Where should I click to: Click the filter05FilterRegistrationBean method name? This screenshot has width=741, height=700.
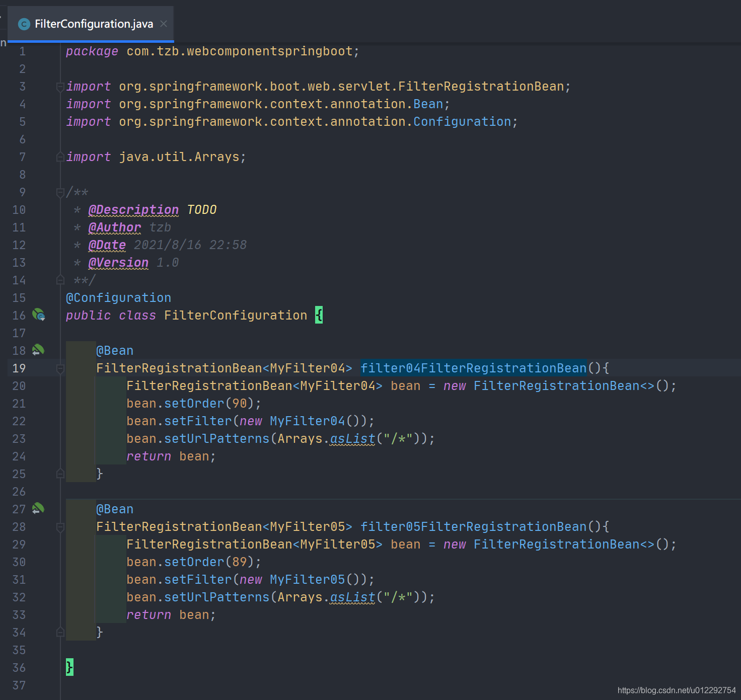[474, 527]
